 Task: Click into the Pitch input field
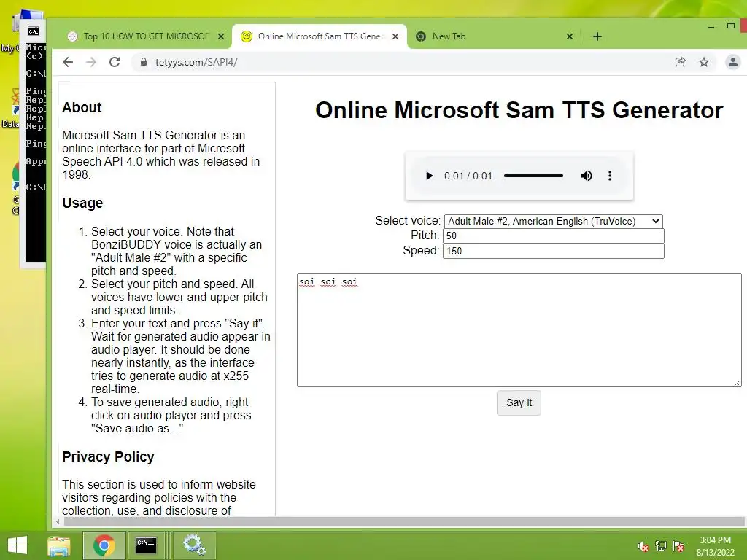tap(553, 236)
